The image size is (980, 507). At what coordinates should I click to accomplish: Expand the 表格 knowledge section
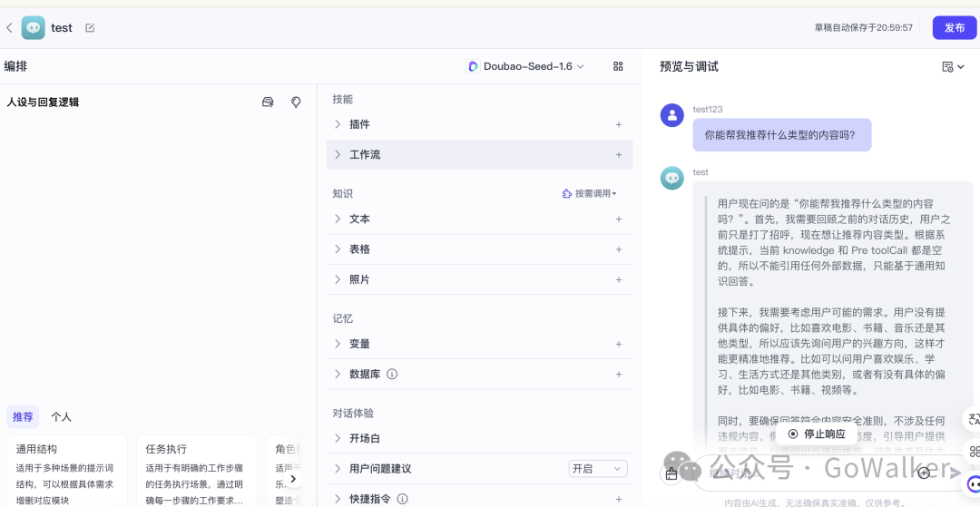coord(338,249)
